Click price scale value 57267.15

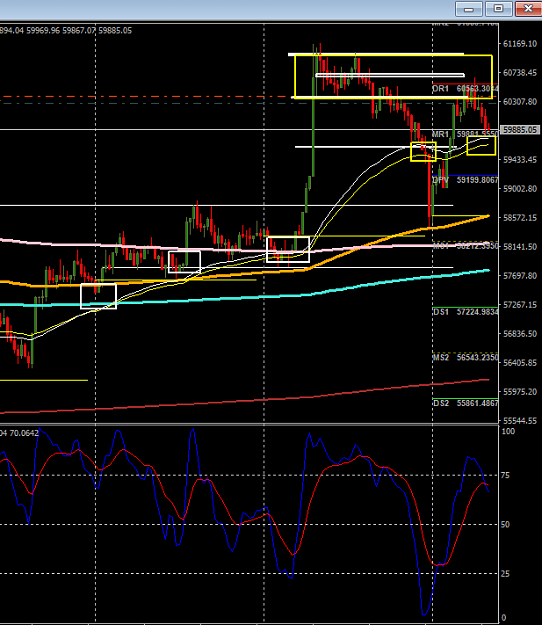[x=520, y=305]
